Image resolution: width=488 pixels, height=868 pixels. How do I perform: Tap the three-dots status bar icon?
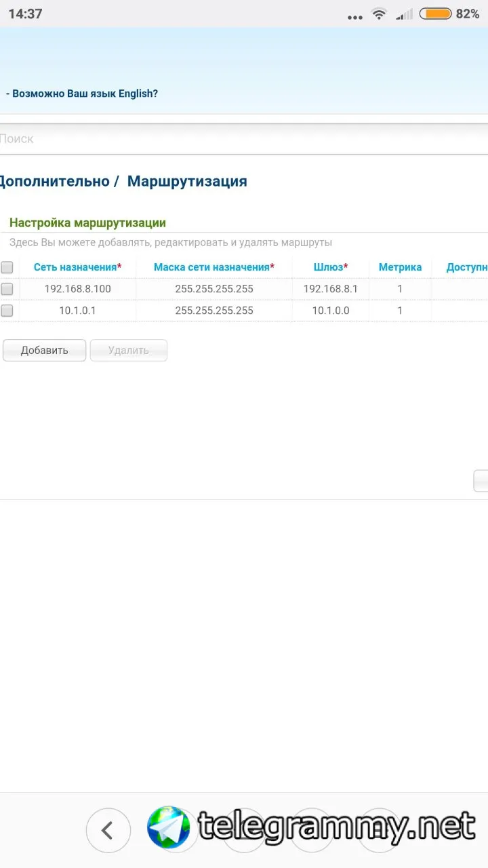pos(354,16)
